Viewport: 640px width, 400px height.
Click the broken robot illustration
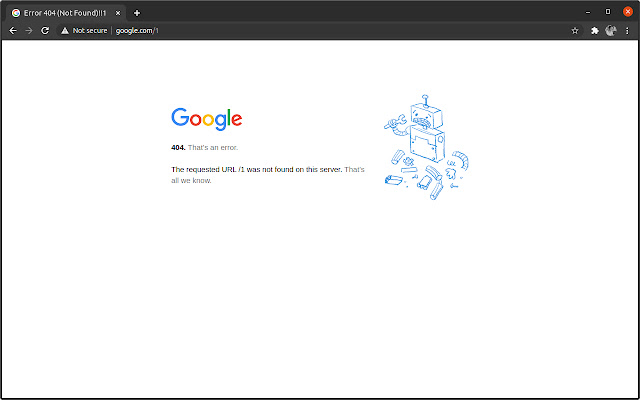click(x=426, y=147)
